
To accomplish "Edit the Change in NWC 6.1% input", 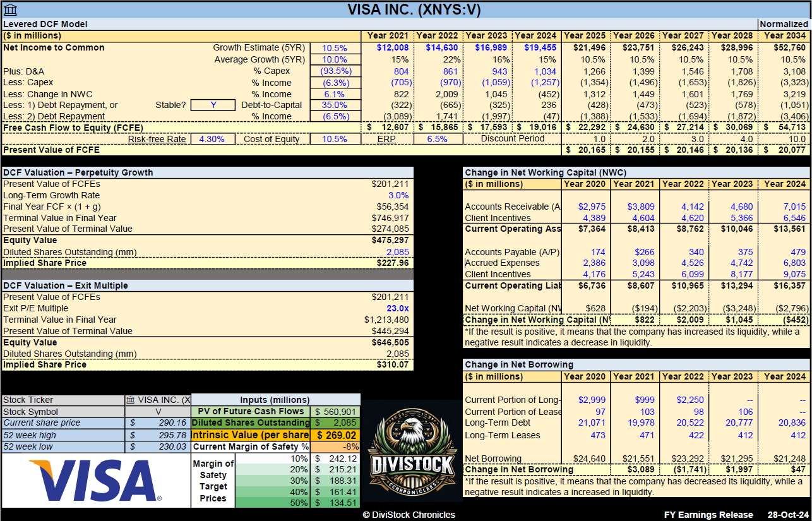I will coord(335,93).
